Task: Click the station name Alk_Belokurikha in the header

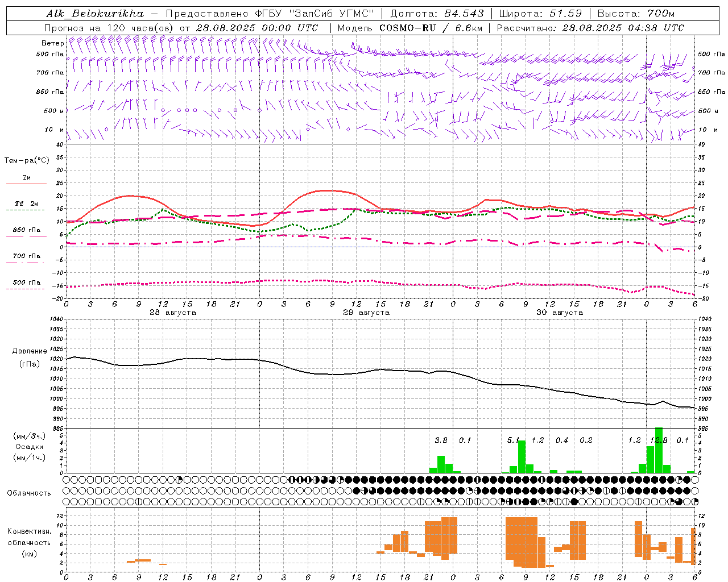Action: click(95, 13)
